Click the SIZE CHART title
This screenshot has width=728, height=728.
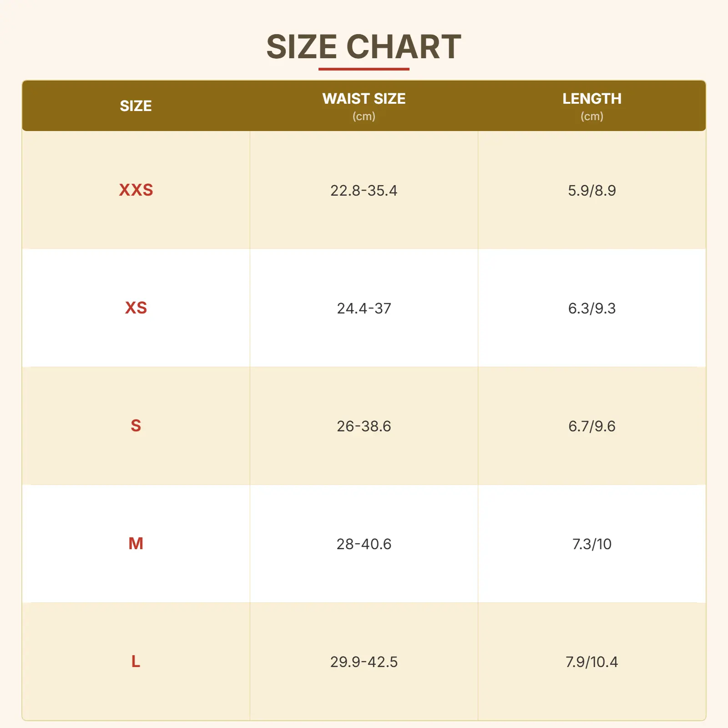point(364,47)
